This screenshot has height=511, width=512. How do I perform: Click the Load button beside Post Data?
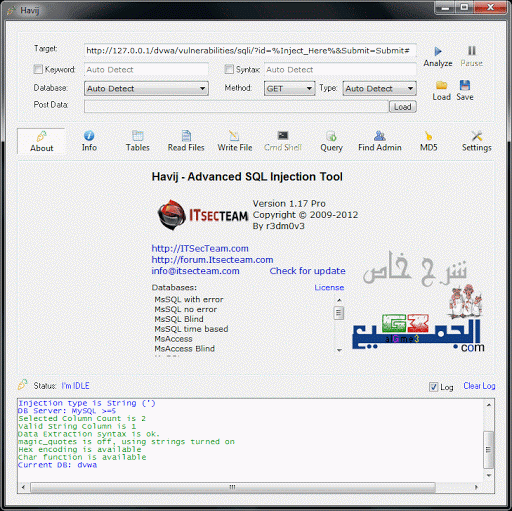point(403,107)
